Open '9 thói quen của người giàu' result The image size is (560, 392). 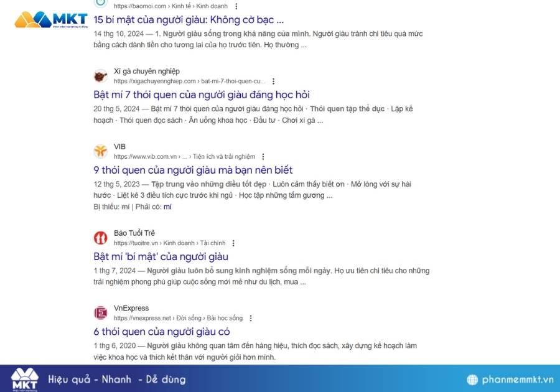193,170
